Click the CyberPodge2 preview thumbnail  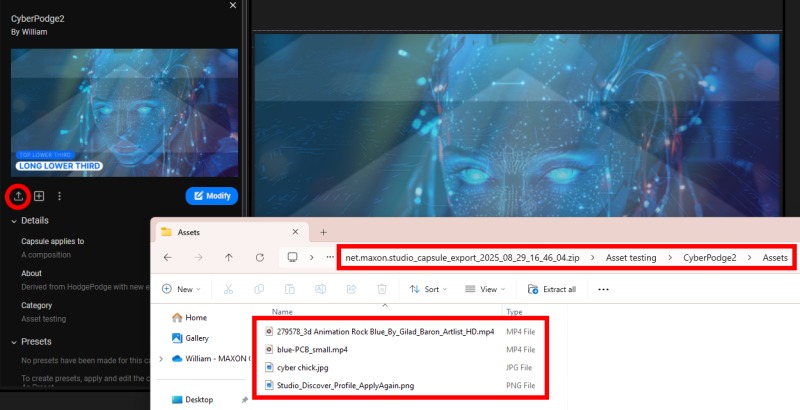tap(124, 113)
